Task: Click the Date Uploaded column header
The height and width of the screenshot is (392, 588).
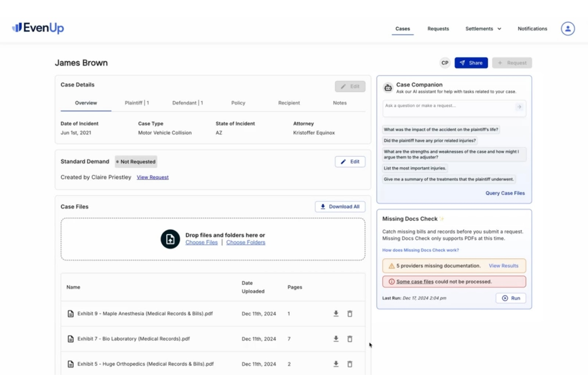Action: point(253,287)
